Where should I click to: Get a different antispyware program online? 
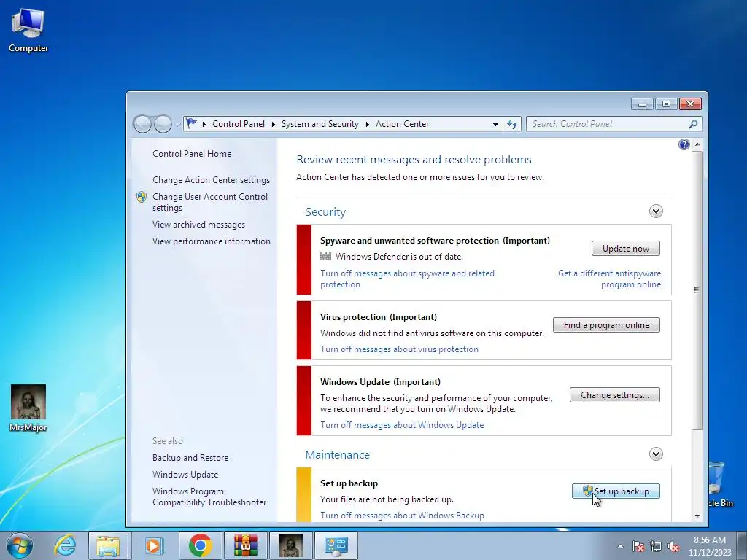click(609, 279)
